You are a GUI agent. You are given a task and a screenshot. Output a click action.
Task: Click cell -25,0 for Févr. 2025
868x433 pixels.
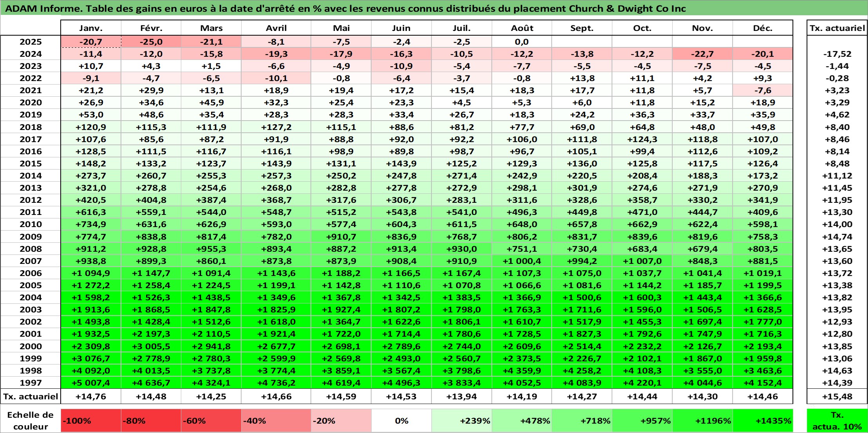[x=151, y=42]
